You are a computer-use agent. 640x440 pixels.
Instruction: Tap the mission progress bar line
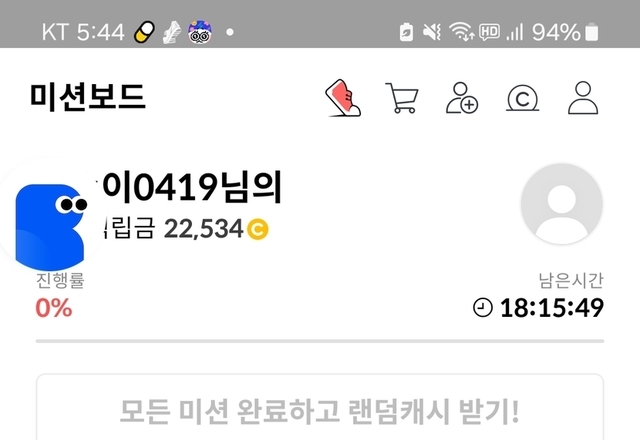320,341
